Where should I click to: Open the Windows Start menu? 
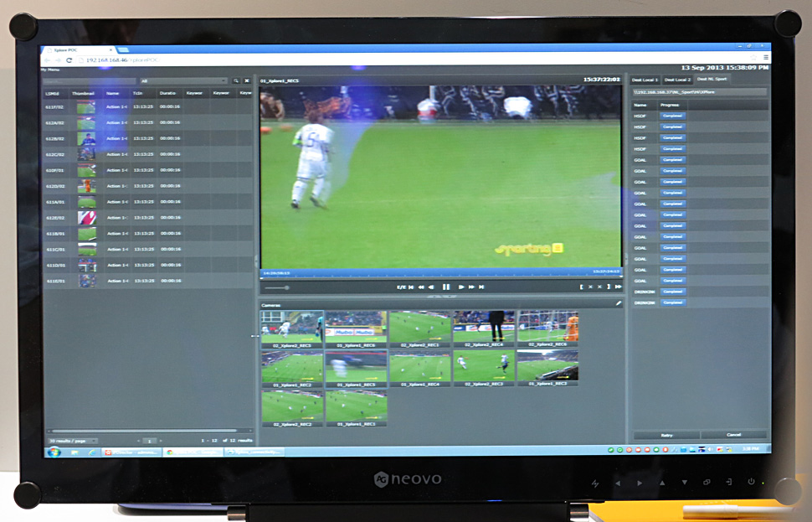[54, 452]
